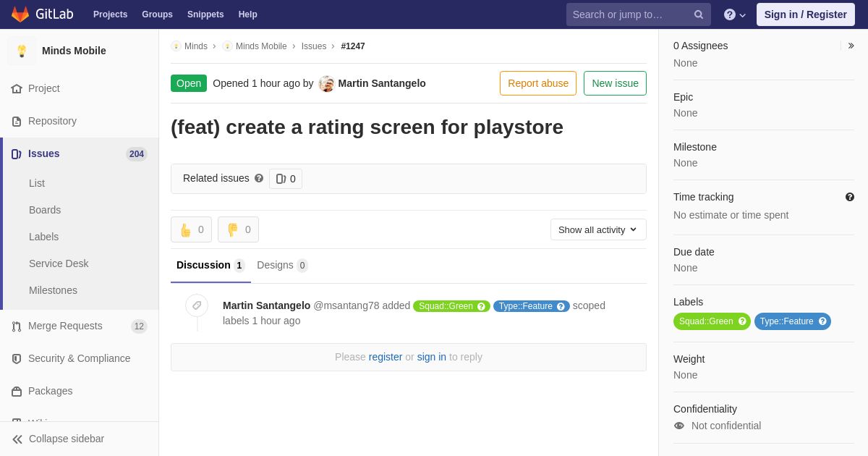Click the Related issues help icon
Viewport: 868px width, 456px height.
point(259,178)
